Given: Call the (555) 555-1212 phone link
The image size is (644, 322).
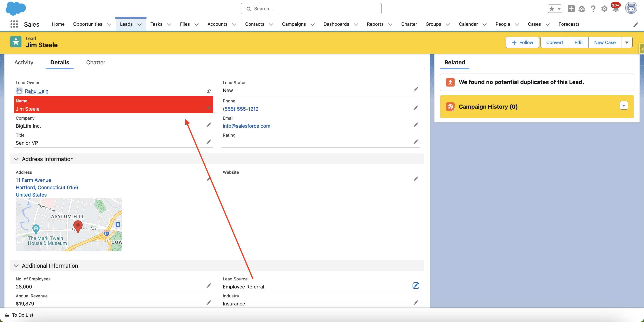Looking at the screenshot, I should 241,109.
